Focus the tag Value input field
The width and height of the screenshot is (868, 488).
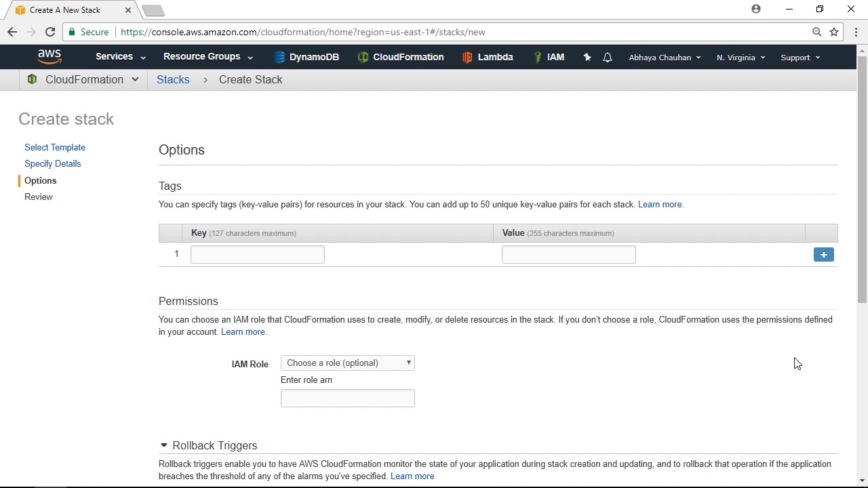tap(569, 254)
